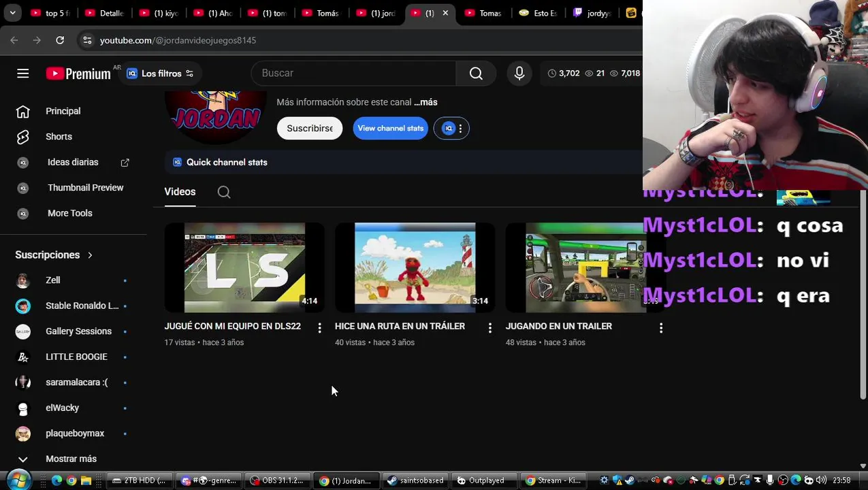The image size is (868, 490).
Task: Switch to the Twitch 'jordyy' browser tab
Action: coord(593,13)
